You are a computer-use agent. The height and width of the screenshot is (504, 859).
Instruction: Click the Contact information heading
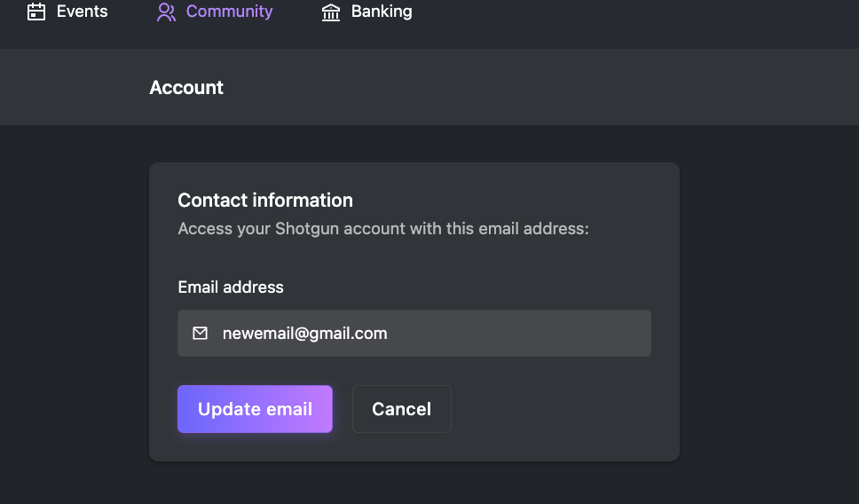pos(265,201)
